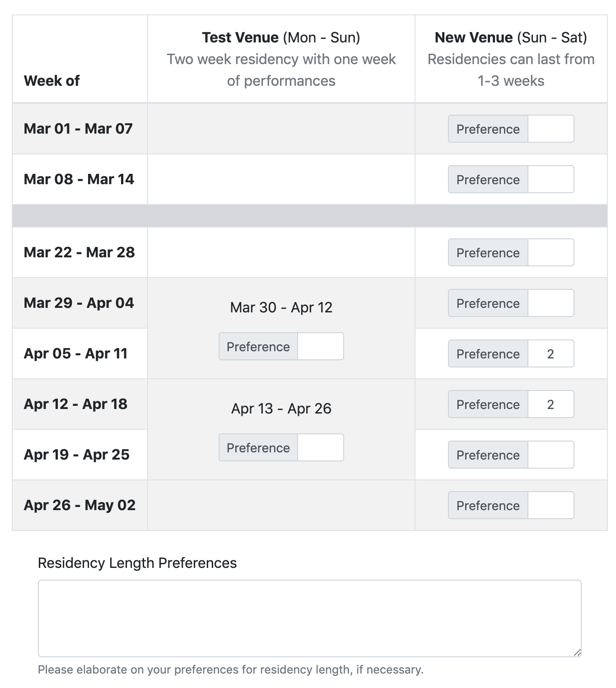Screen dimensions: 616x688
Task: Click the Residency Length Preferences label
Action: (137, 562)
